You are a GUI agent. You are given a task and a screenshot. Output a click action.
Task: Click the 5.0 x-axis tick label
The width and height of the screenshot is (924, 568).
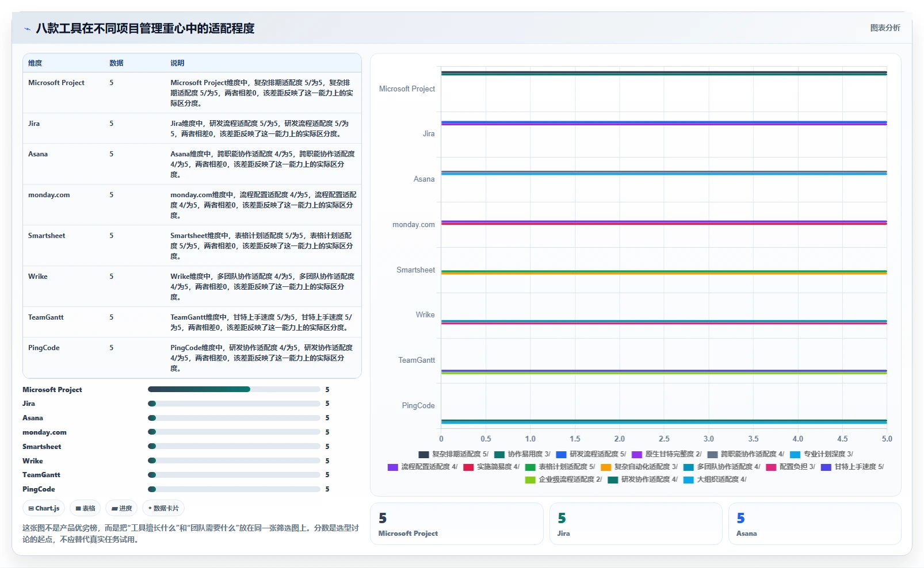click(887, 439)
